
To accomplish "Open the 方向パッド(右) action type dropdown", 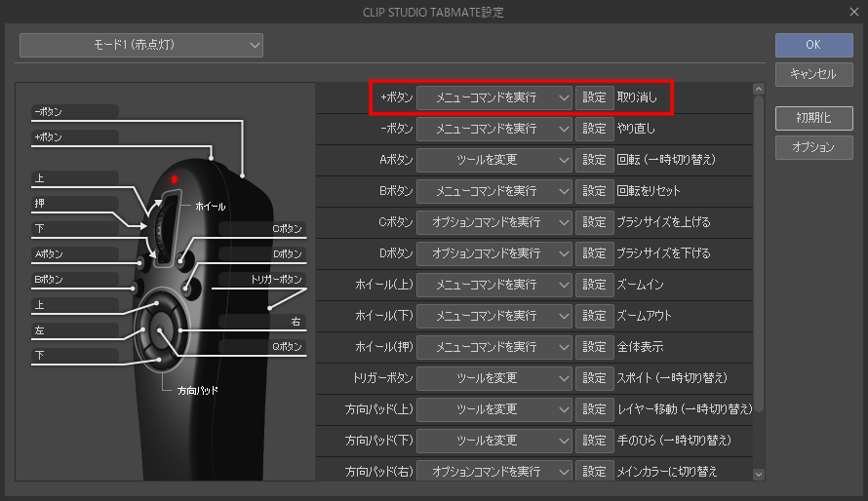I will tap(494, 471).
